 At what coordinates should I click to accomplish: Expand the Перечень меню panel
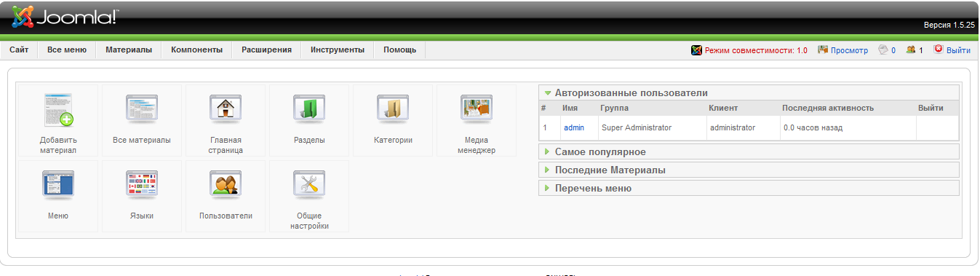pyautogui.click(x=749, y=188)
